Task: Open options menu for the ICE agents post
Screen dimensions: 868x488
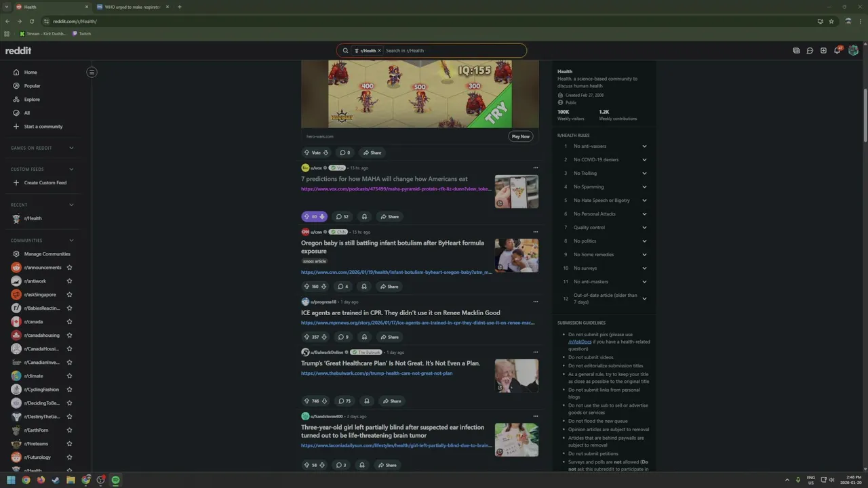Action: click(535, 302)
